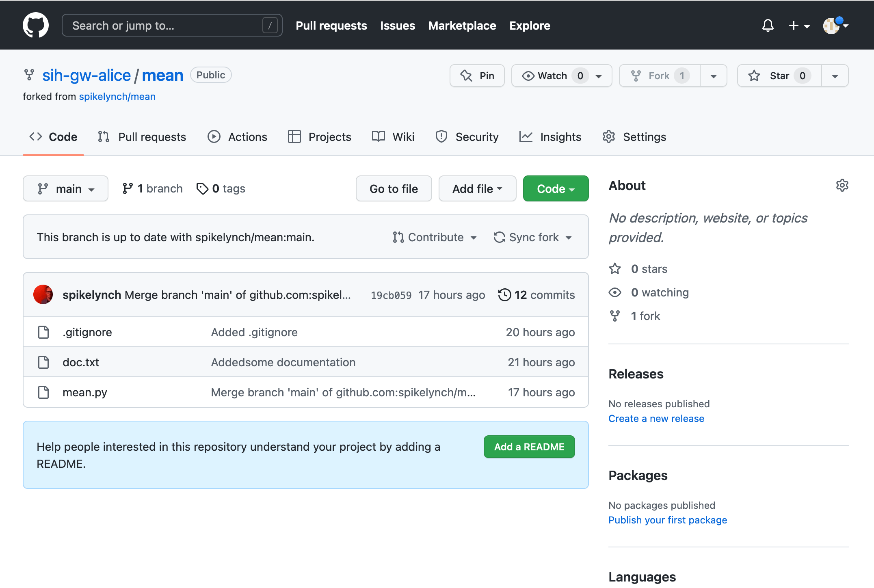The width and height of the screenshot is (874, 588).
Task: Click the tags icon showing 0 tags
Action: [x=203, y=188]
